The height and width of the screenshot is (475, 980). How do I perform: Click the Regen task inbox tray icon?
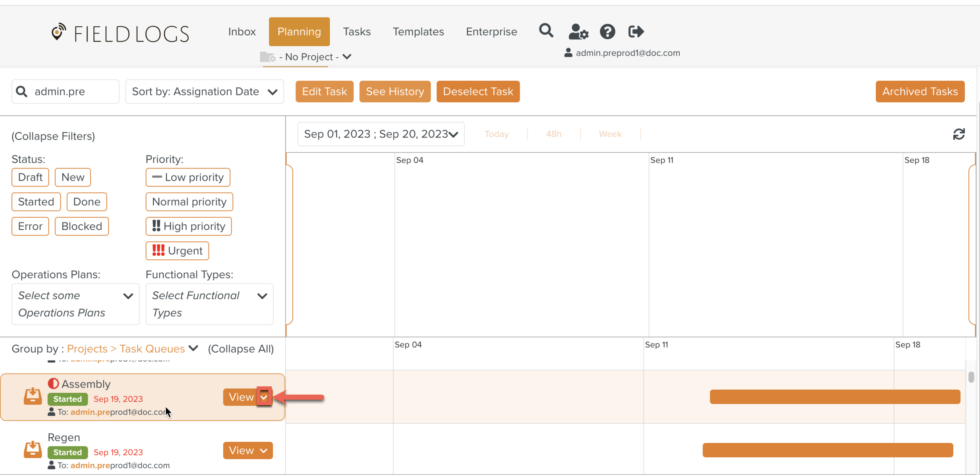click(x=33, y=450)
